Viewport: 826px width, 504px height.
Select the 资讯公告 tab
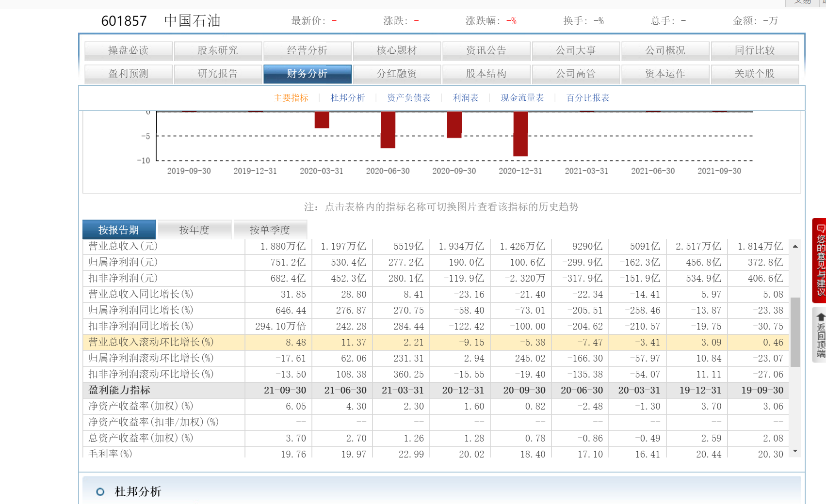tap(486, 50)
